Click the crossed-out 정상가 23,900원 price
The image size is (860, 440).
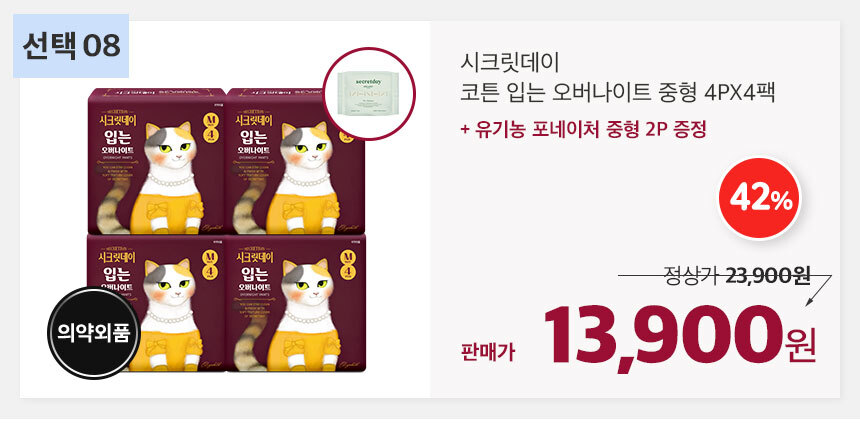pyautogui.click(x=737, y=275)
